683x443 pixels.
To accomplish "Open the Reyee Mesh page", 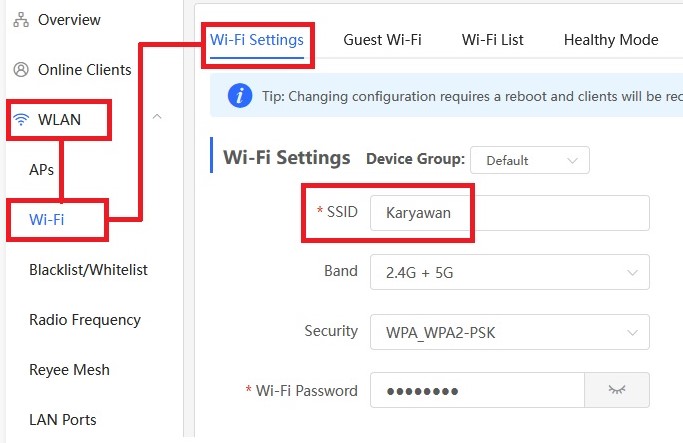I will (x=69, y=370).
